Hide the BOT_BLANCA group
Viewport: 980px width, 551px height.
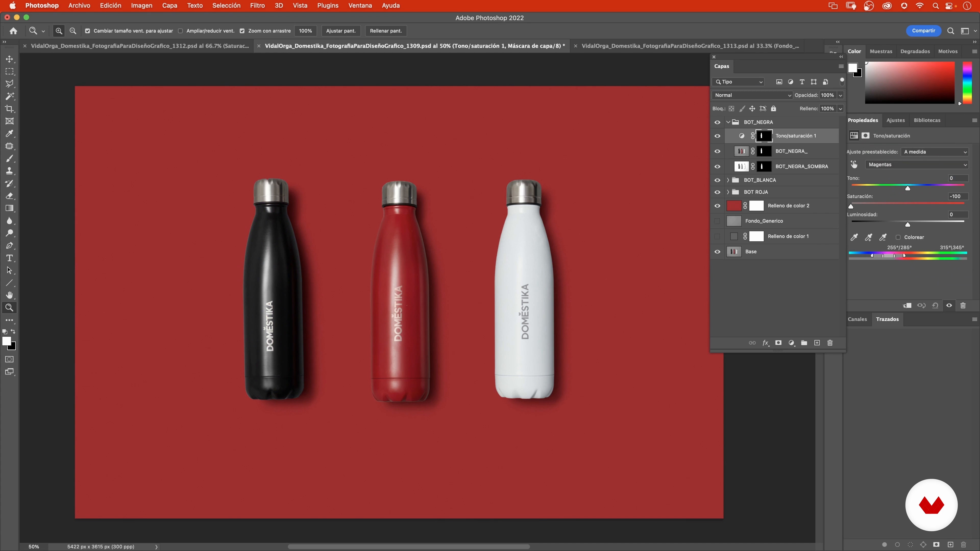717,180
